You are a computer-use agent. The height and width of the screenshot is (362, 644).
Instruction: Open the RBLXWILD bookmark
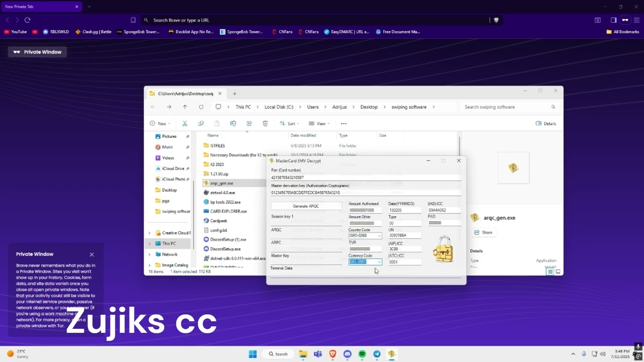coord(56,32)
